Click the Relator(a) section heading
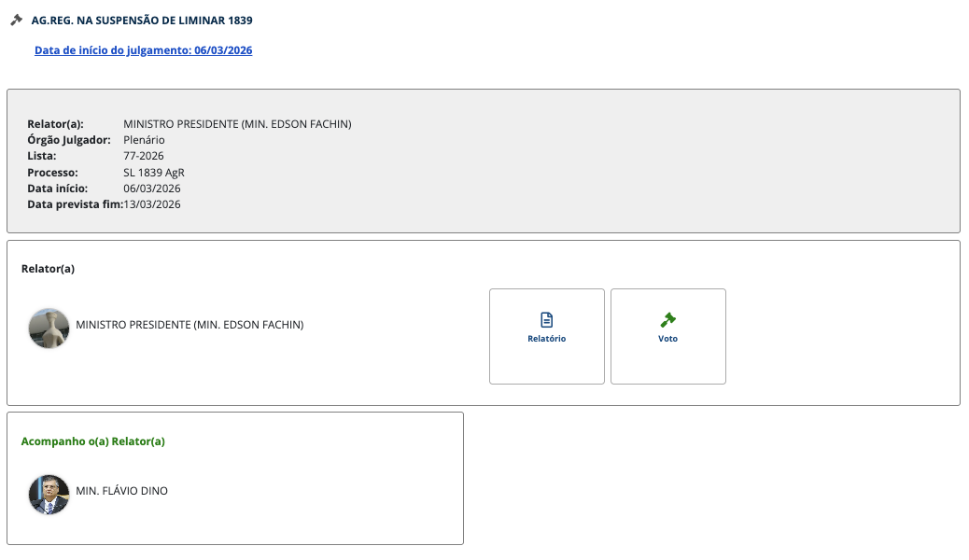 pyautogui.click(x=48, y=269)
